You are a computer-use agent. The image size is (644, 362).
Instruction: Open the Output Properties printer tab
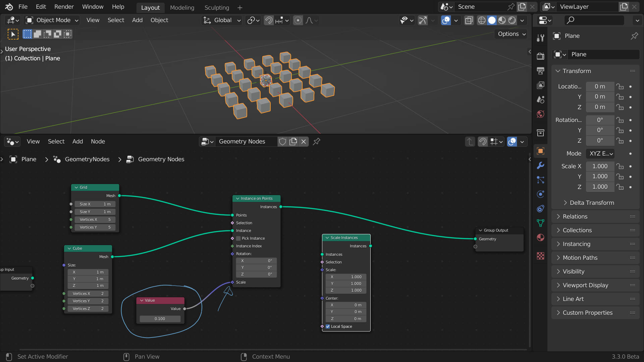[541, 71]
